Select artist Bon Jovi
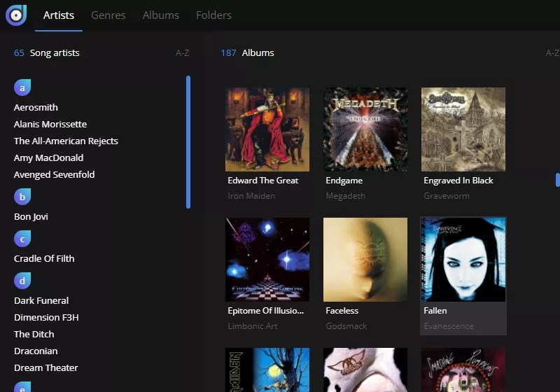Screen dimensions: 560x392 click(31, 217)
